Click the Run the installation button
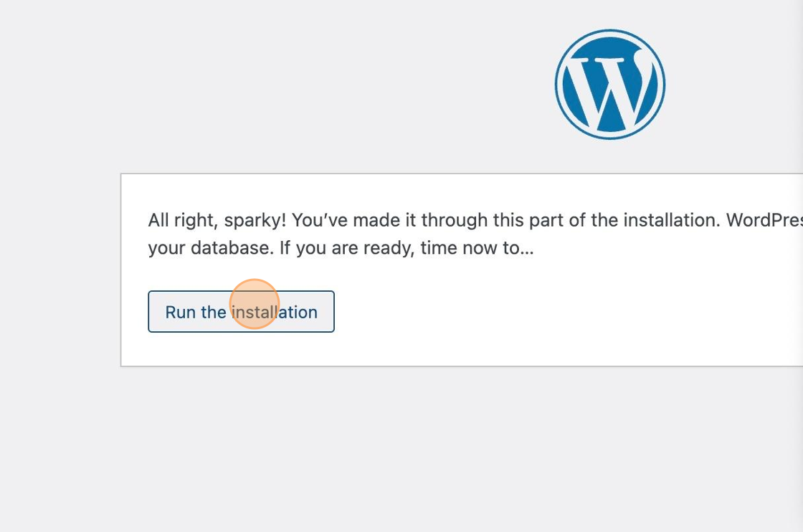 click(x=241, y=312)
